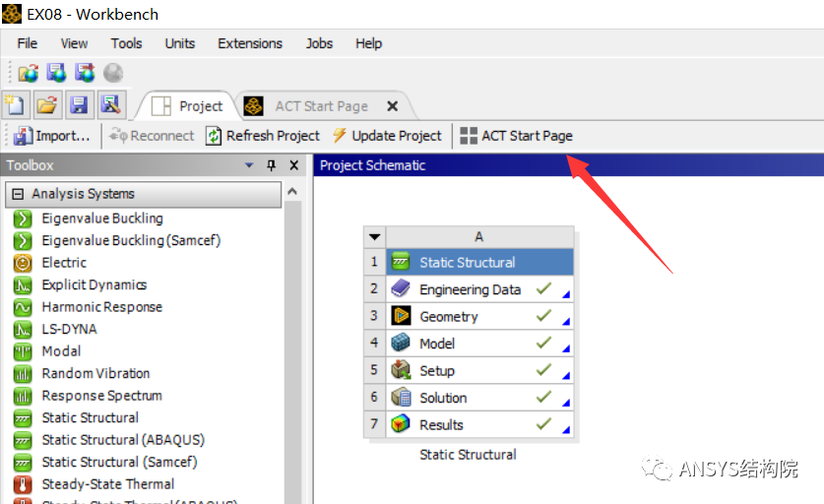
Task: Select the Electric analysis system
Action: pyautogui.click(x=64, y=262)
